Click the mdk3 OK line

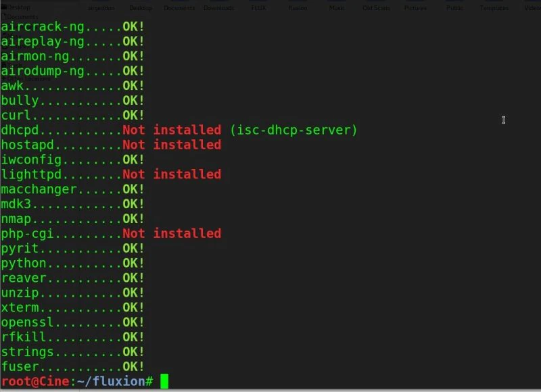(72, 204)
